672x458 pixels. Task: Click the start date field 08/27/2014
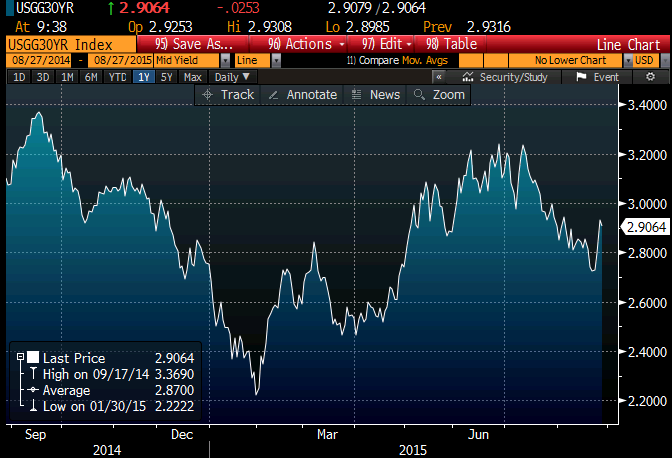pos(31,61)
